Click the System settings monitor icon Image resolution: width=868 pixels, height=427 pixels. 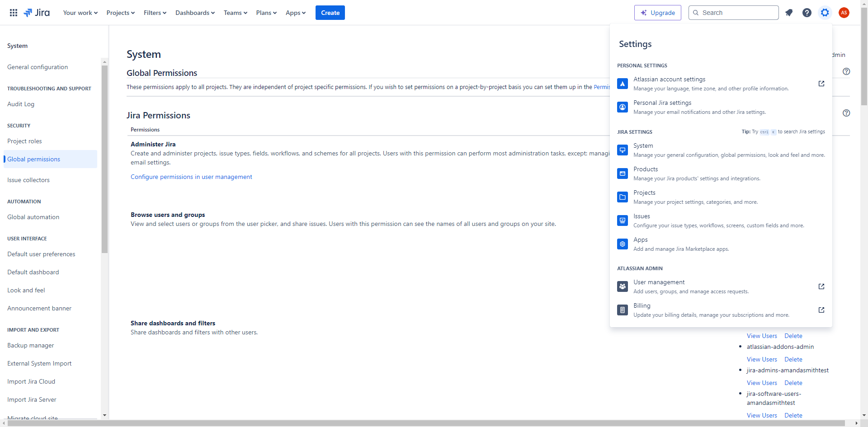623,150
